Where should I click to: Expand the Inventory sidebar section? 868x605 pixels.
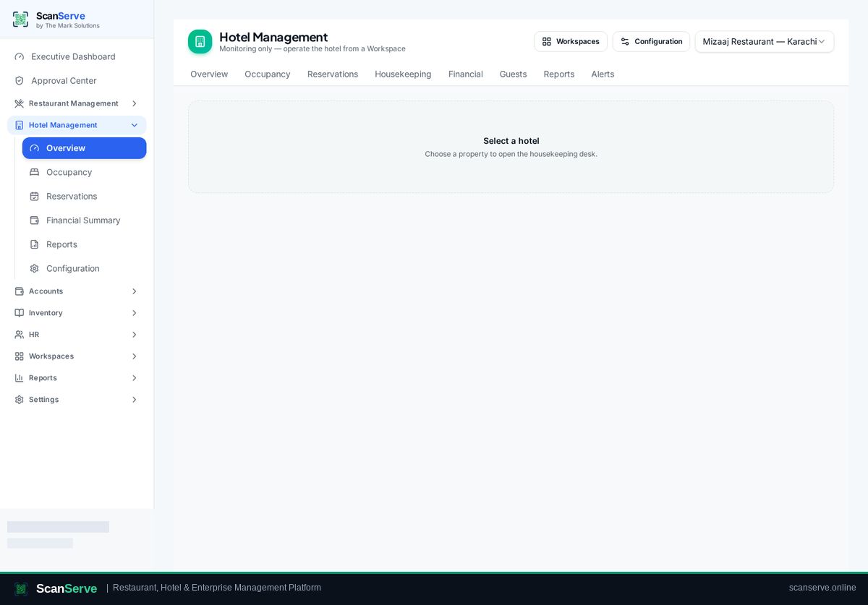click(x=77, y=313)
